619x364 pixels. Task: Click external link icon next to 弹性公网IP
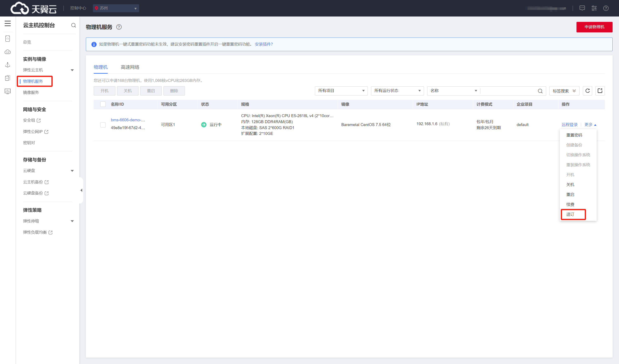coord(46,132)
